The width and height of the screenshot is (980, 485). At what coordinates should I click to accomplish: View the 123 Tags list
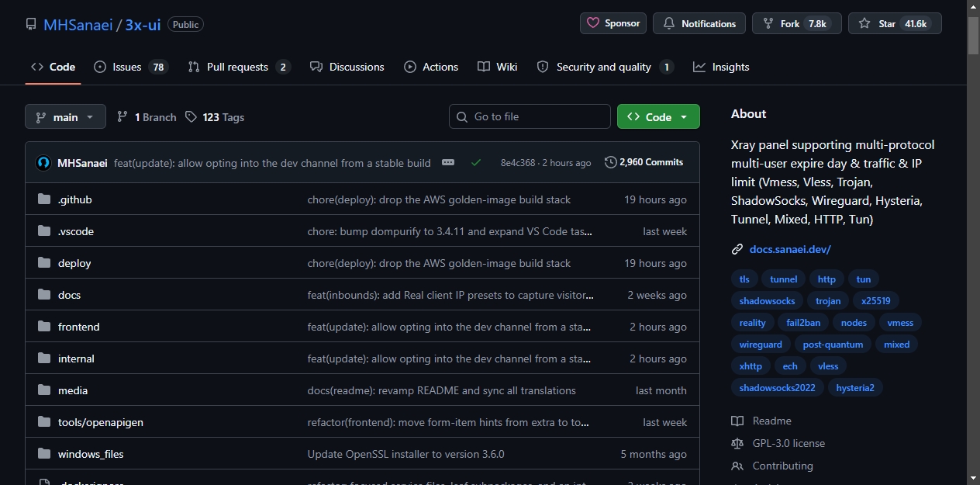click(214, 117)
